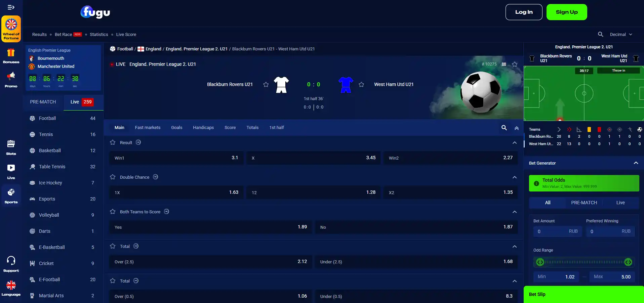Open the Promo megaphone icon
Screen dimensions: 644x303
point(11,80)
